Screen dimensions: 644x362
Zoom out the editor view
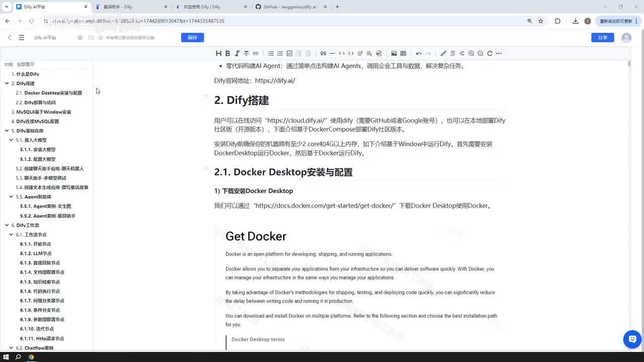tap(480, 53)
